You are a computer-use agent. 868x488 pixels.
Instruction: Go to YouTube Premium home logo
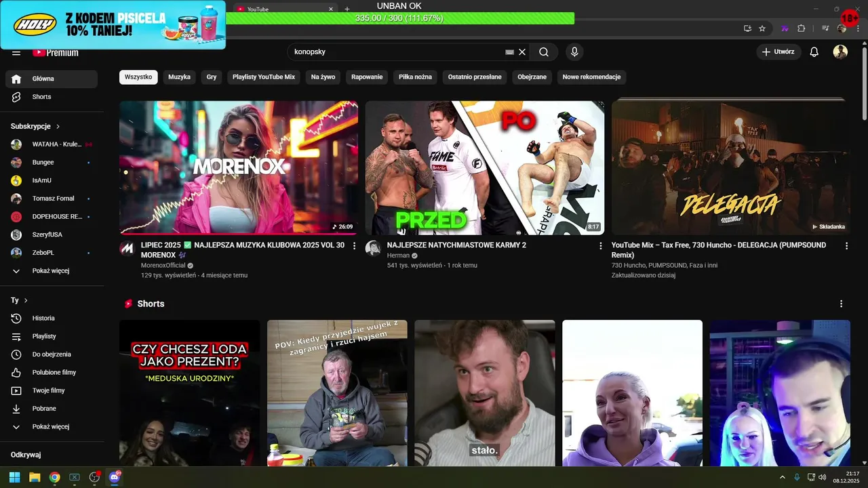(56, 53)
